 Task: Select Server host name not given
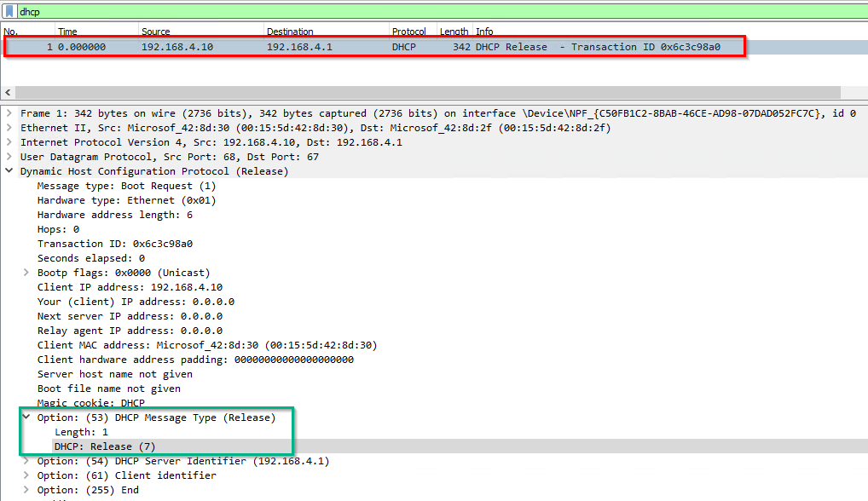point(114,374)
